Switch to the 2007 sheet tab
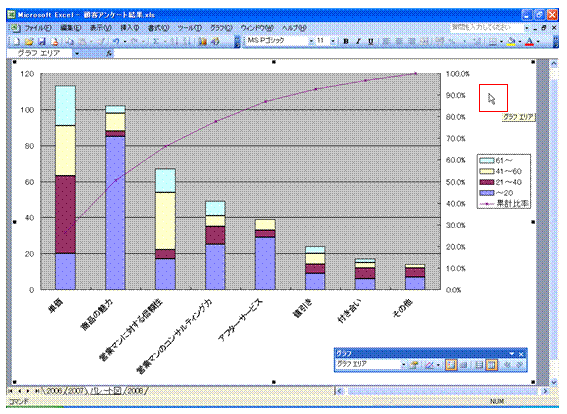The height and width of the screenshot is (414, 567). pyautogui.click(x=76, y=391)
